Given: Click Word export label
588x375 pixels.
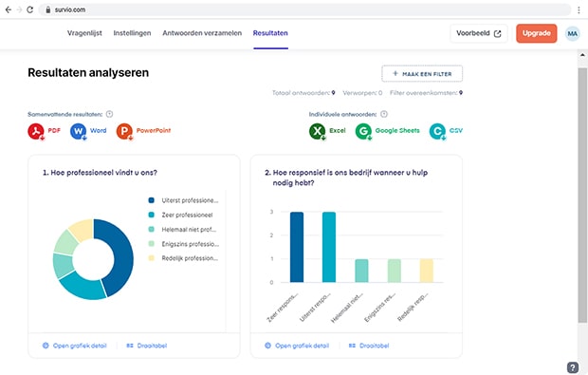Looking at the screenshot, I should click(99, 131).
